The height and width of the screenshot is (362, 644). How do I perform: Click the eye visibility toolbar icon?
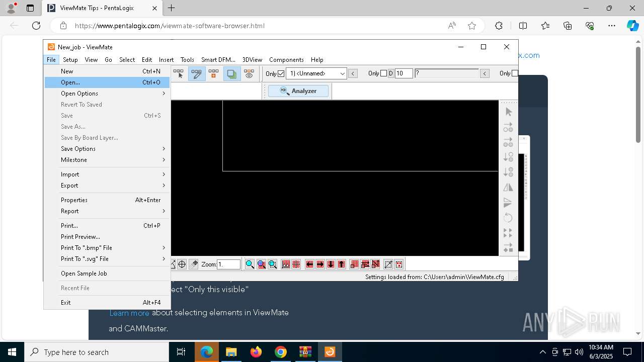point(249,73)
